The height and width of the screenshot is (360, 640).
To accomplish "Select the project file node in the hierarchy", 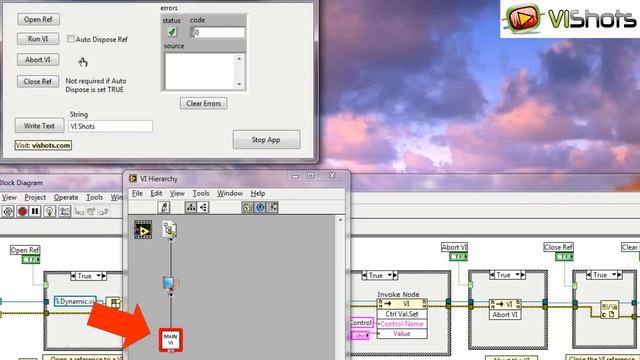I will (170, 229).
